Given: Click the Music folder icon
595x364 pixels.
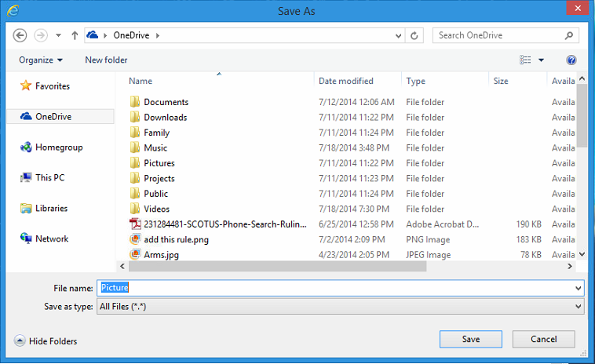Looking at the screenshot, I should [135, 147].
